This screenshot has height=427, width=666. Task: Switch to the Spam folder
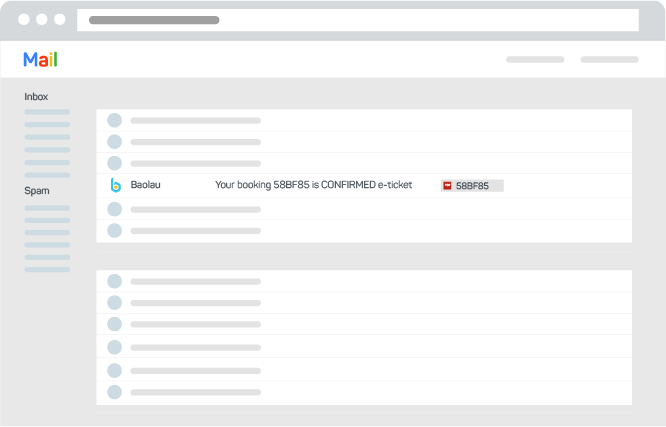36,190
